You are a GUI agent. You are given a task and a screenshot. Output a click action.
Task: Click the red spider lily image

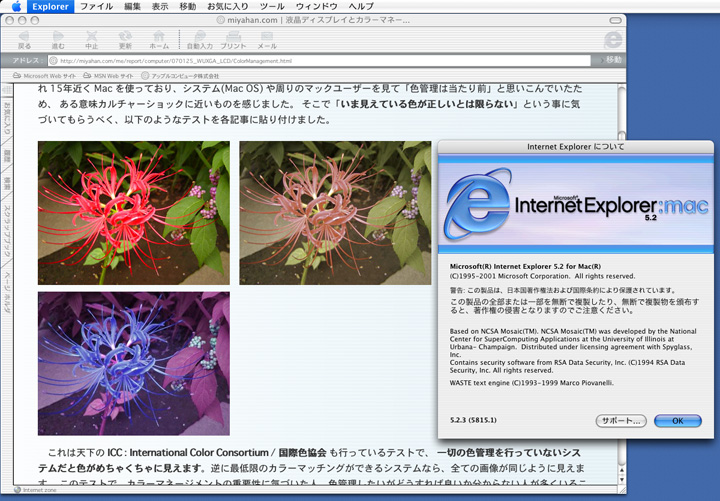click(133, 213)
